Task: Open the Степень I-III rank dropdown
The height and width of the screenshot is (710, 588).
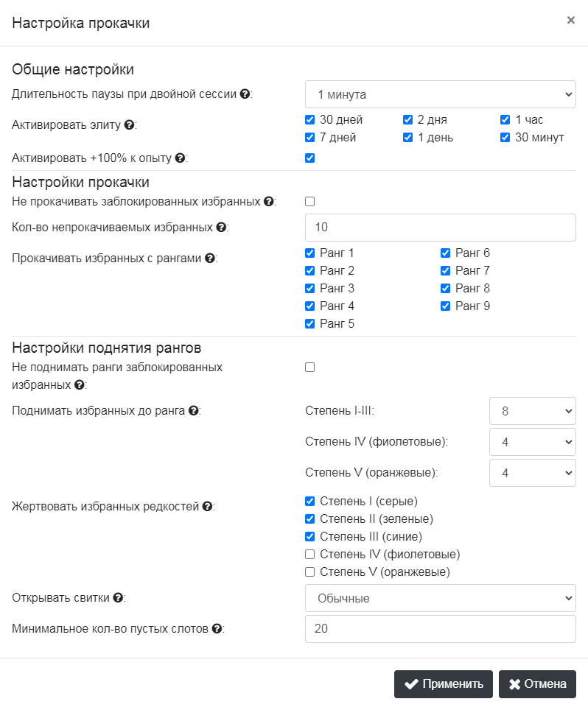Action: [533, 411]
